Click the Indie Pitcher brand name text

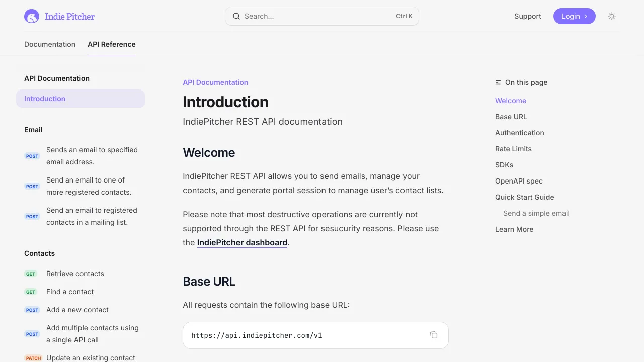[69, 16]
